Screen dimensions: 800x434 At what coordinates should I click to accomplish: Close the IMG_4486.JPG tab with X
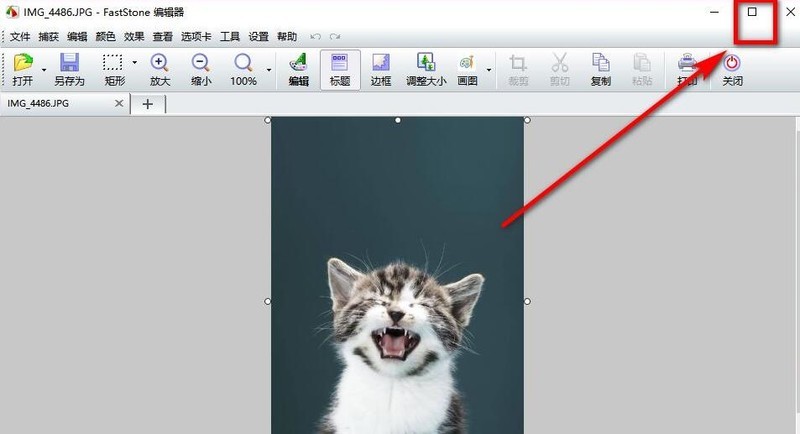[x=120, y=103]
